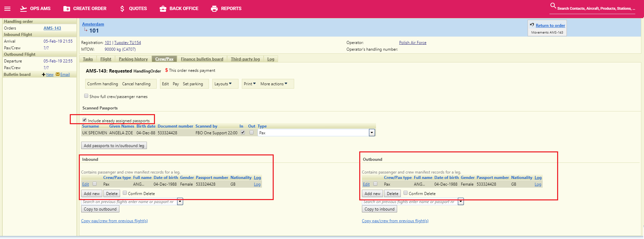Tick the Inbound Confirm Delete checkbox
The image size is (644, 239).
(125, 193)
